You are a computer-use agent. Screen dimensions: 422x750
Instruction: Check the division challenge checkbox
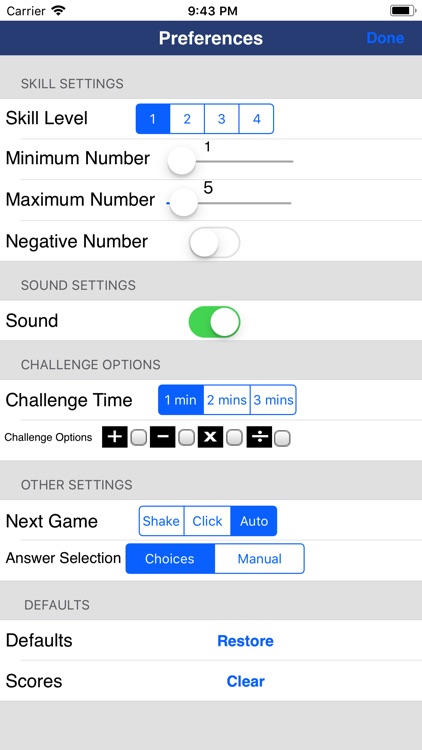click(x=282, y=438)
